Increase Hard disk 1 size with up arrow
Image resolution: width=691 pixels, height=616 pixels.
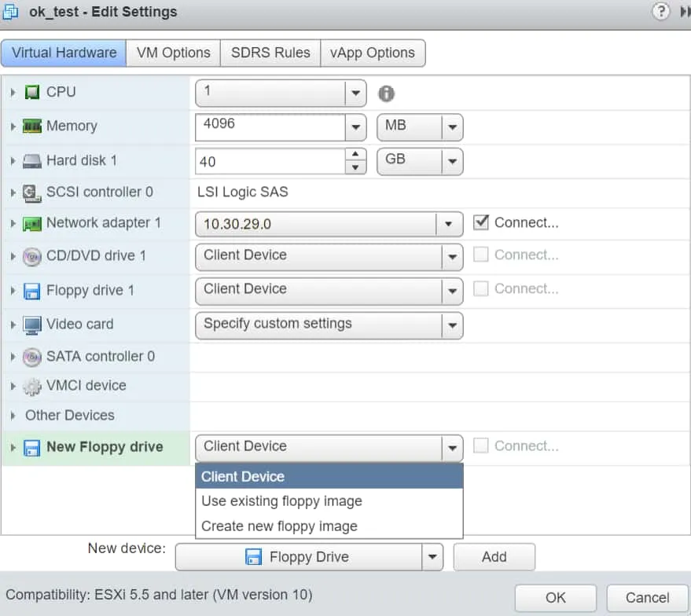click(356, 155)
